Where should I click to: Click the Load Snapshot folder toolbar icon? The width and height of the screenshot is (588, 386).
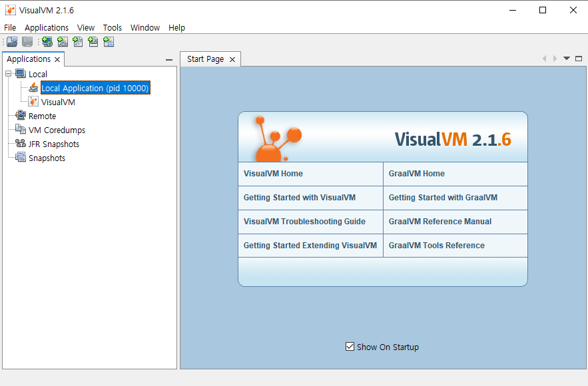pyautogui.click(x=12, y=42)
